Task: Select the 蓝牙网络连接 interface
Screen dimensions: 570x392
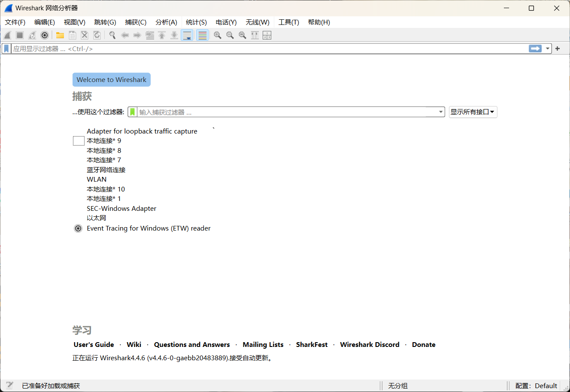Action: [x=106, y=170]
